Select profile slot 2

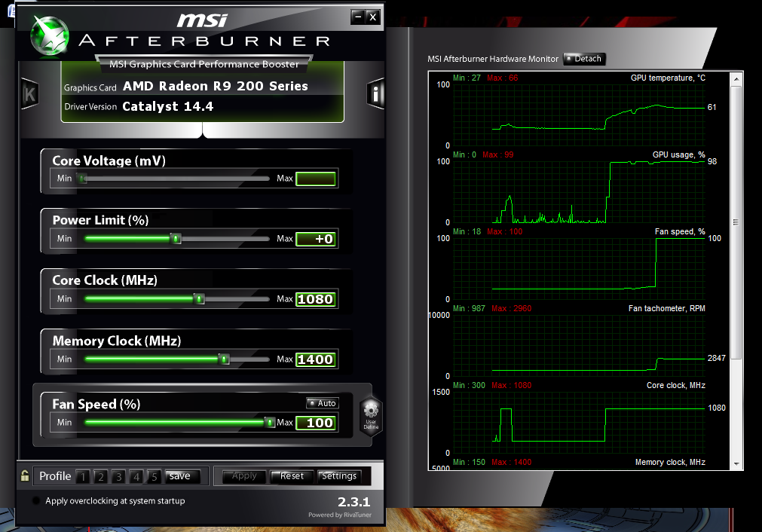(x=100, y=476)
